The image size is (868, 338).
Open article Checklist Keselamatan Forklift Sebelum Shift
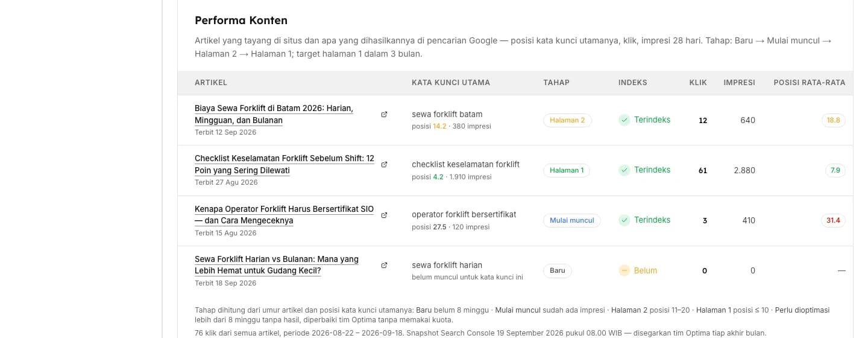point(285,164)
